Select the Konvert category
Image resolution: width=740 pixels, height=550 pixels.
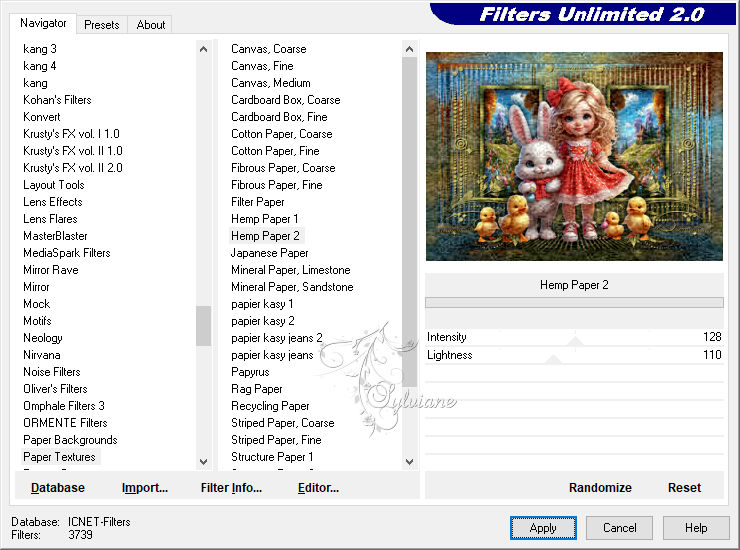pyautogui.click(x=42, y=117)
